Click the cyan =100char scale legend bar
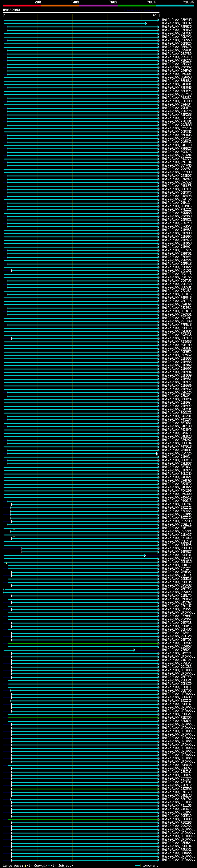The height and width of the screenshot is (868, 197). click(137, 865)
